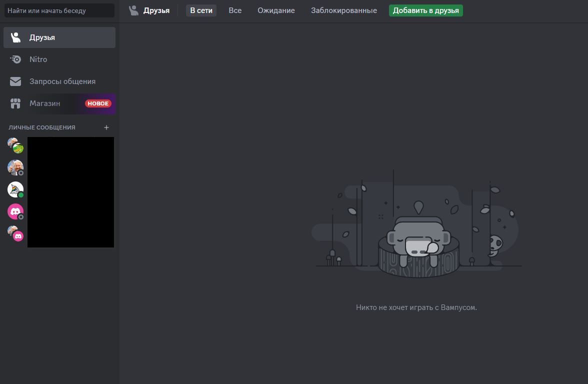588x384 pixels.
Task: Open Friends with the waving hand icon
Action: (15, 37)
